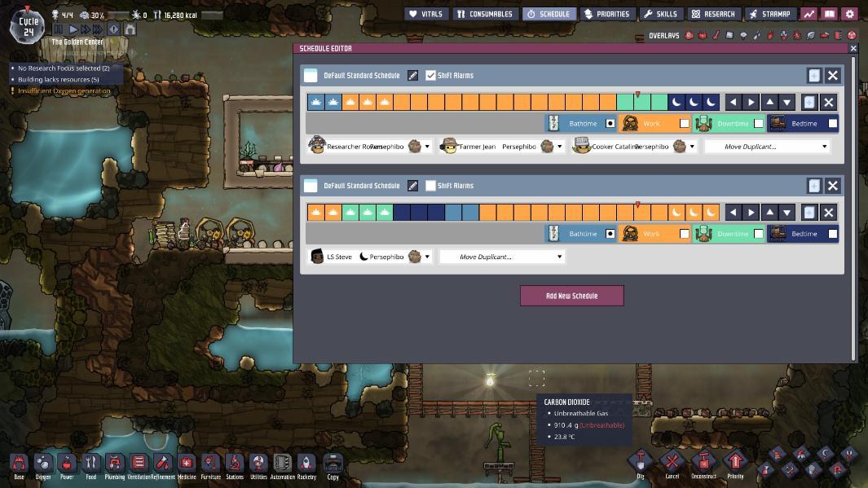Click Add New Schedule button

[x=572, y=296]
